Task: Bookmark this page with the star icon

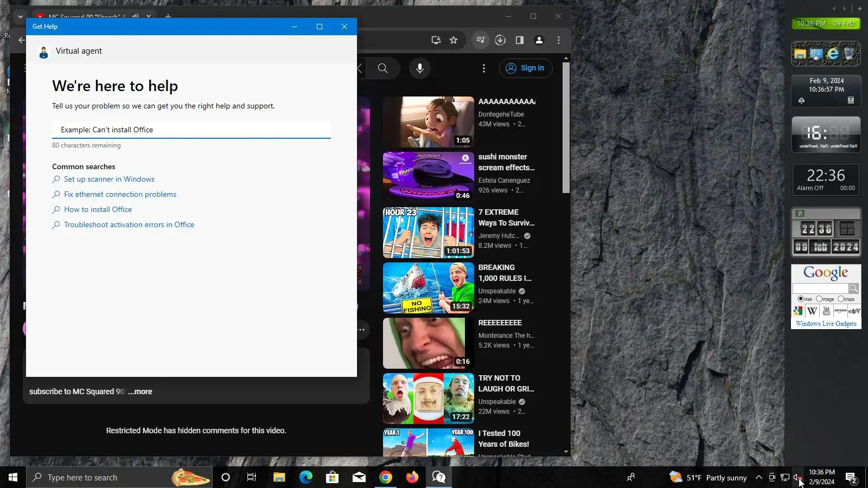Action: 454,40
